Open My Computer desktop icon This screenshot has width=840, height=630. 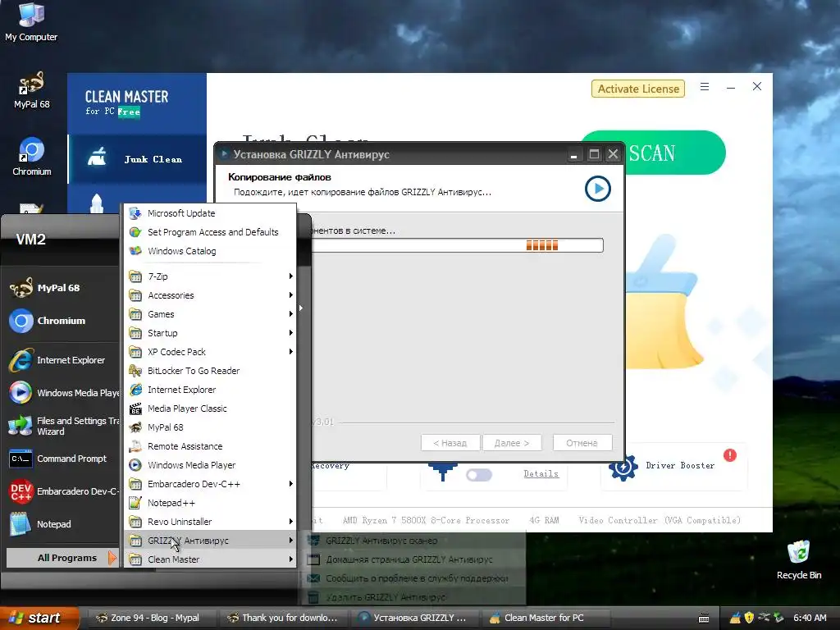31,21
